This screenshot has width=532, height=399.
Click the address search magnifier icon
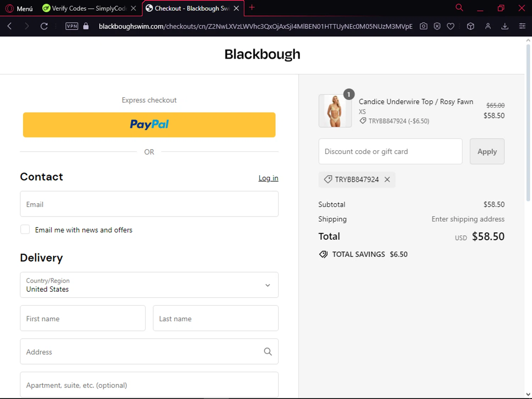click(268, 351)
